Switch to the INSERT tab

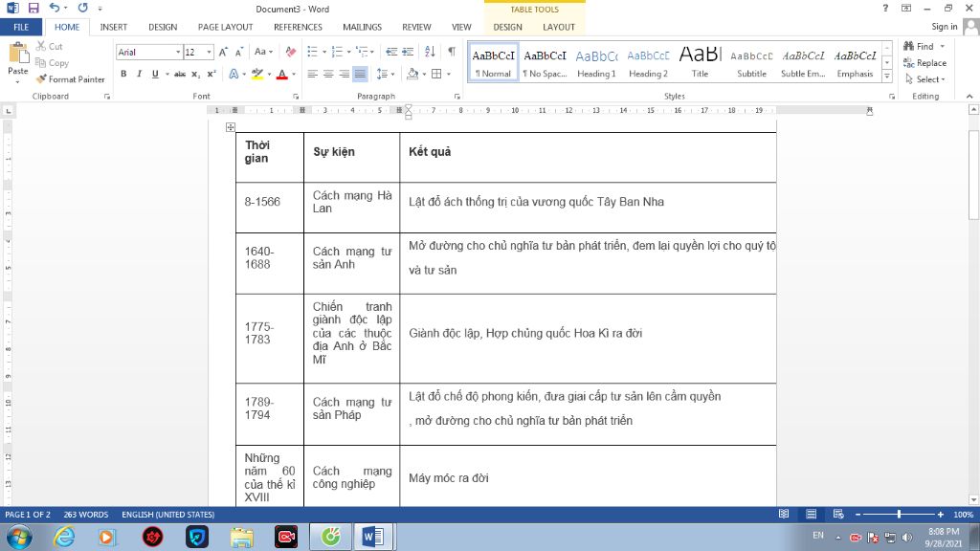[x=113, y=27]
